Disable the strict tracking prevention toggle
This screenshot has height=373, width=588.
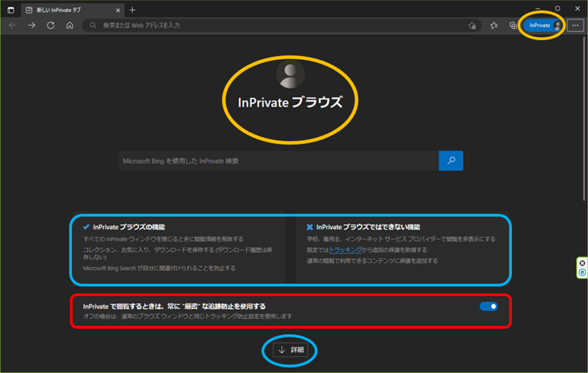pyautogui.click(x=488, y=306)
